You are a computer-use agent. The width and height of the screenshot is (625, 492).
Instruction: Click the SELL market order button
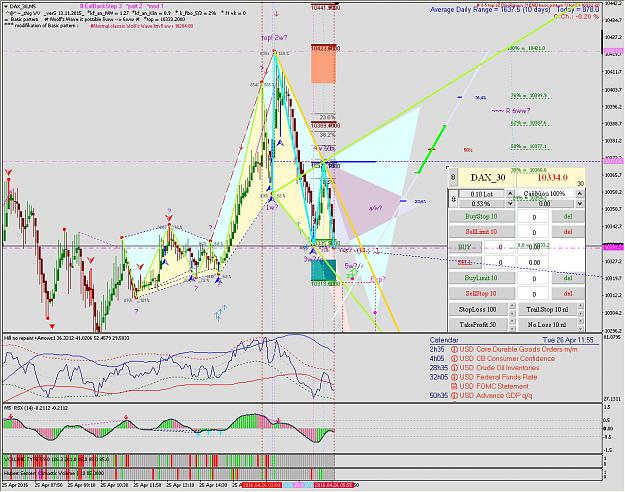point(465,263)
